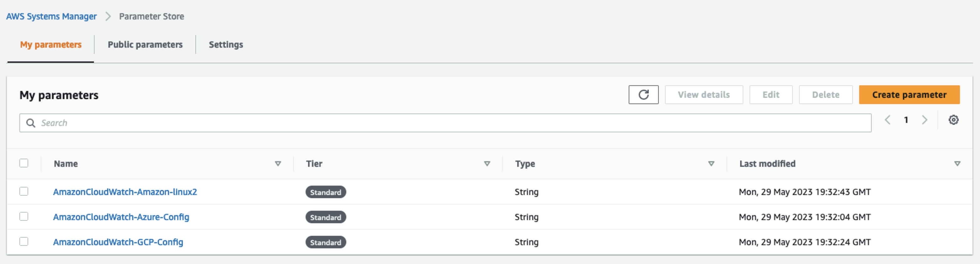The width and height of the screenshot is (980, 264).
Task: Open the table preferences gear icon
Action: (x=954, y=120)
